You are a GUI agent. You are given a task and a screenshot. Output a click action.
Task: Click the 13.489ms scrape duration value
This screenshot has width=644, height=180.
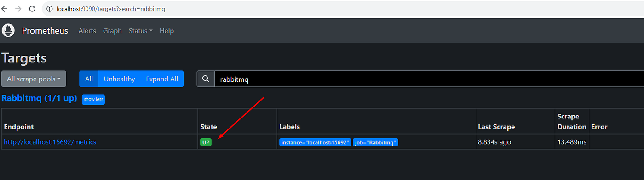pos(572,142)
